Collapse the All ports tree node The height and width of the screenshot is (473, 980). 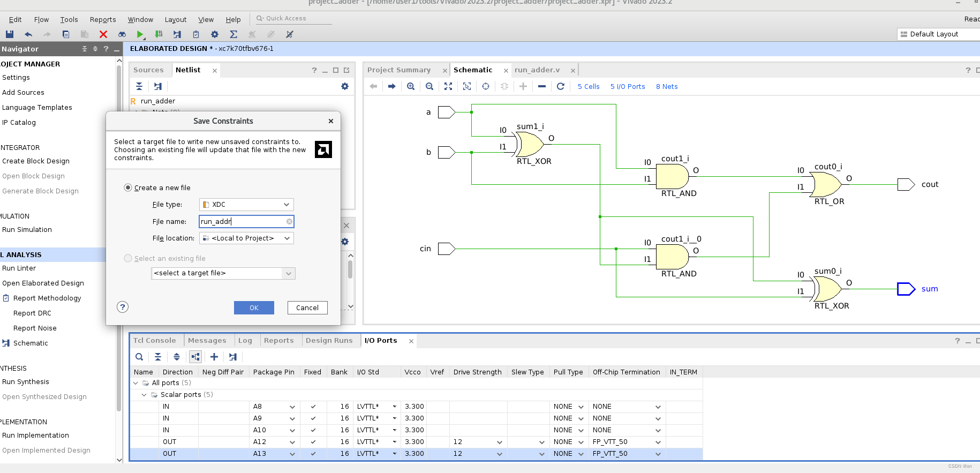click(x=135, y=383)
